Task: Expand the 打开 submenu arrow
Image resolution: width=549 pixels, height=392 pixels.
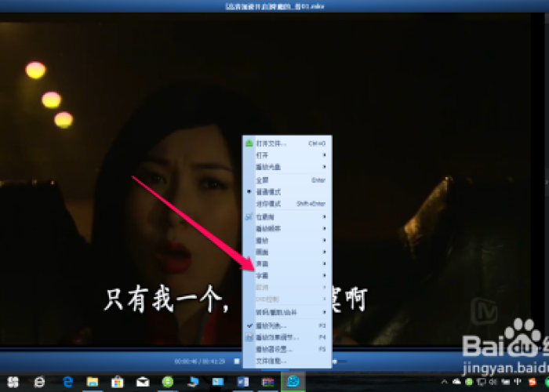Action: pyautogui.click(x=324, y=155)
